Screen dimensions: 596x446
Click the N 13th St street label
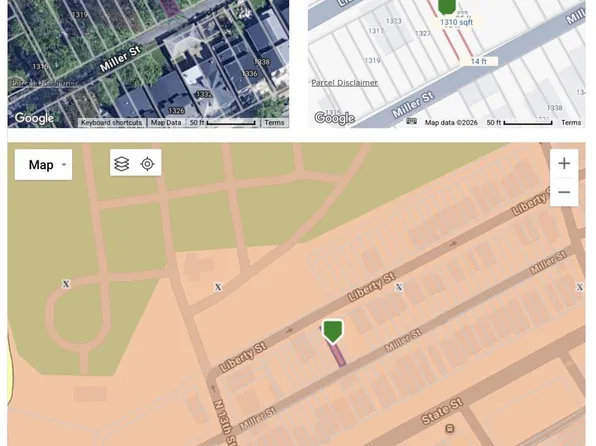[x=225, y=422]
